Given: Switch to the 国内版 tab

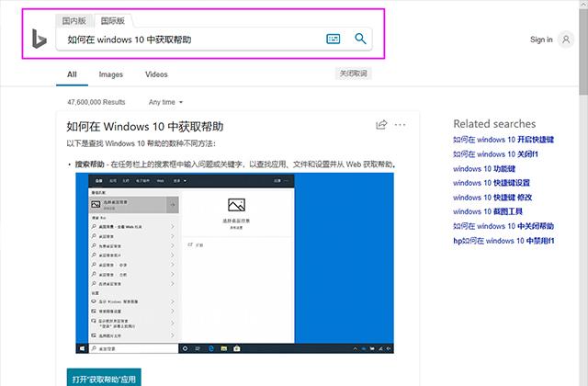Looking at the screenshot, I should pos(74,21).
